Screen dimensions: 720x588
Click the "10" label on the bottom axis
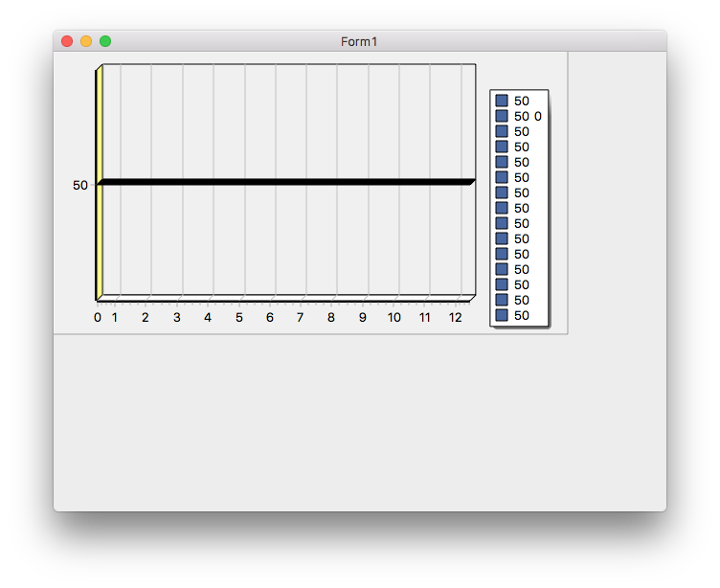[x=394, y=317]
